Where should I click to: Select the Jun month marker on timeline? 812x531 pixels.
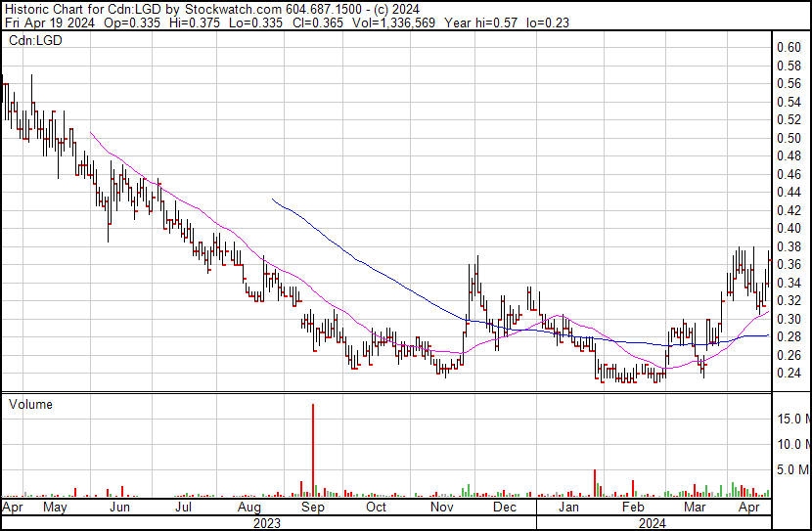tap(118, 509)
